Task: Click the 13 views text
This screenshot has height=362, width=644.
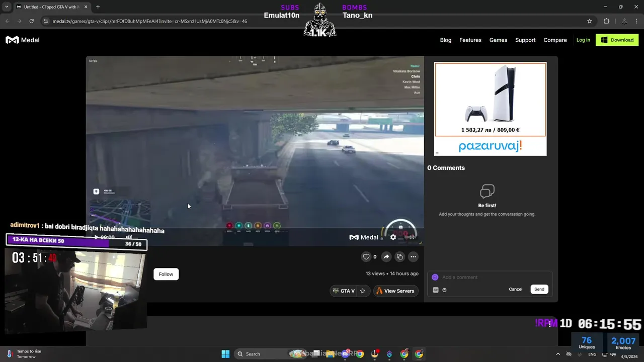Action: pos(375,274)
